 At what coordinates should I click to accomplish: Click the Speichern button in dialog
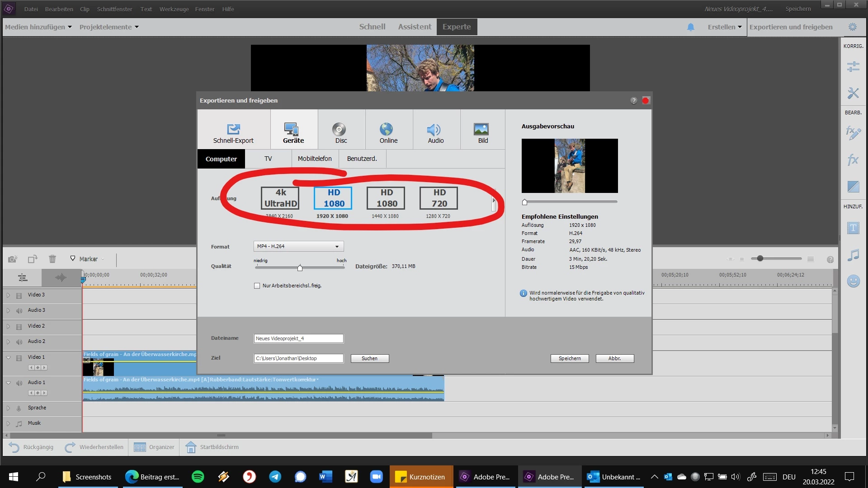[569, 359]
